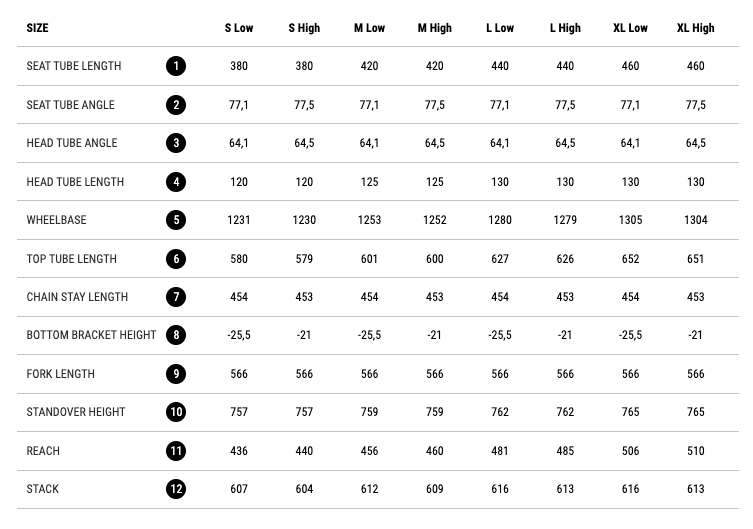Click the number 10 Standover Height badge
The height and width of the screenshot is (529, 753).
(176, 412)
